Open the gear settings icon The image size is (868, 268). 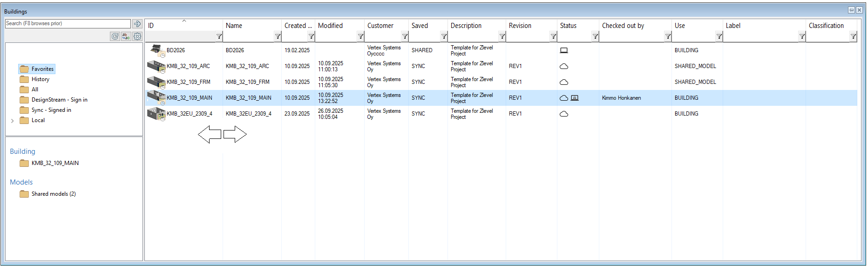click(137, 36)
